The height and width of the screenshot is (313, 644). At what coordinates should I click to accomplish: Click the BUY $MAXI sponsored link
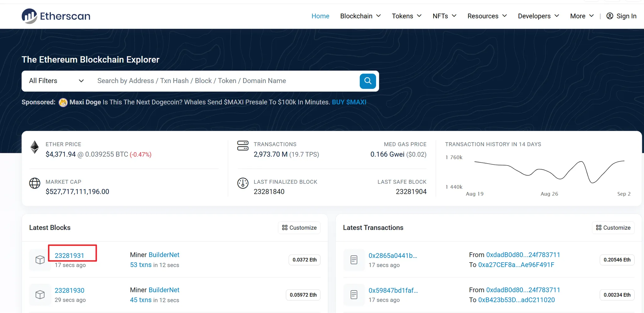349,102
